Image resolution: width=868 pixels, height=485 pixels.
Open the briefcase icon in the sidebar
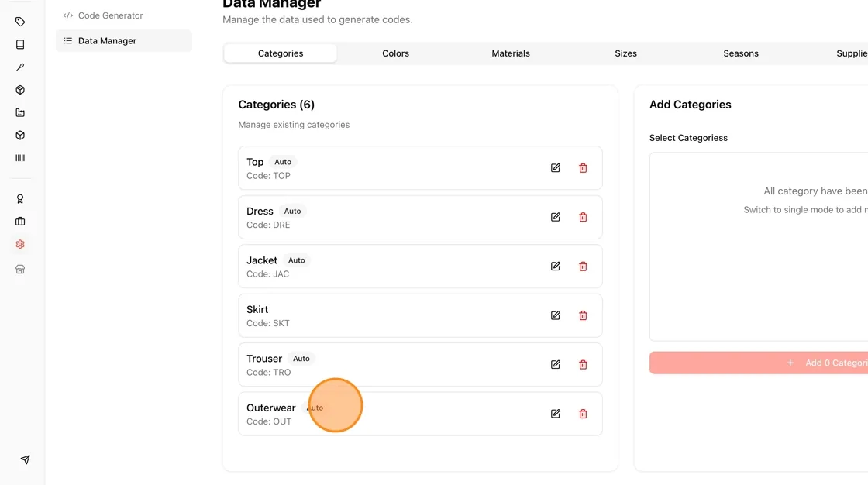(20, 222)
